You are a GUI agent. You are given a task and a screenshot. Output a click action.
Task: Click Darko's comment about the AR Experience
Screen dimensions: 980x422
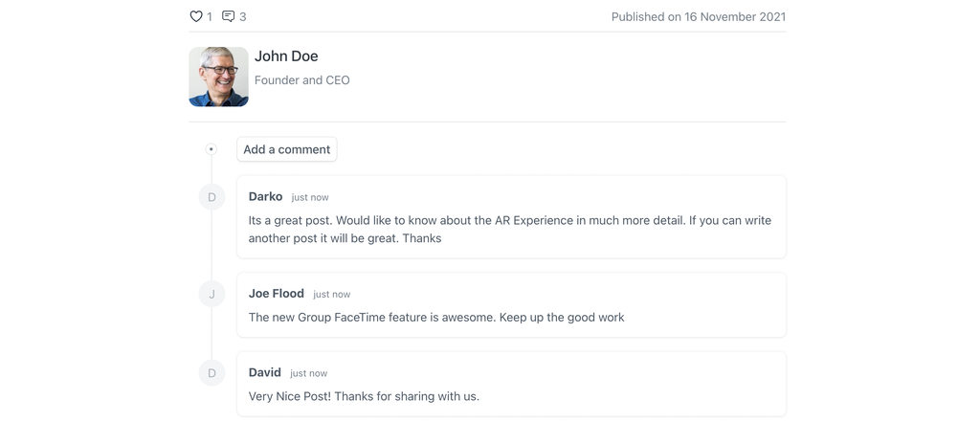(509, 229)
